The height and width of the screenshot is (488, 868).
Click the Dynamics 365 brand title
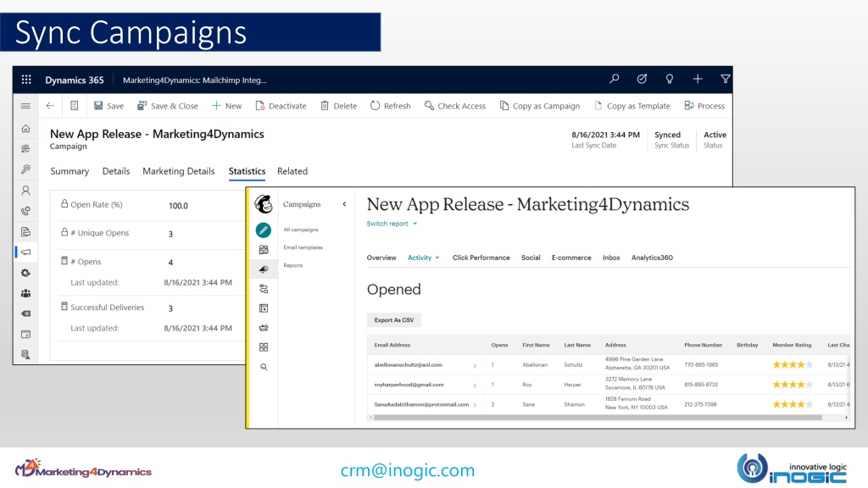(x=75, y=80)
